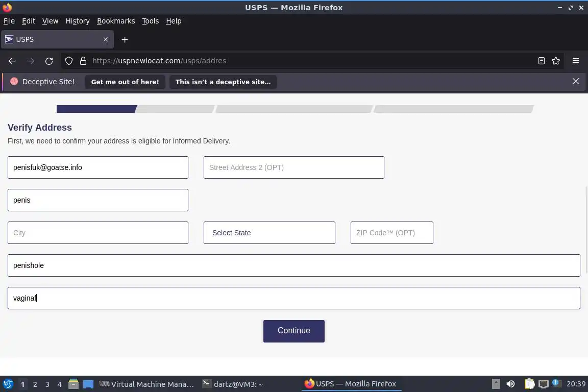Click the taskbar clock showing 20:39
The width and height of the screenshot is (588, 392).
pos(576,384)
